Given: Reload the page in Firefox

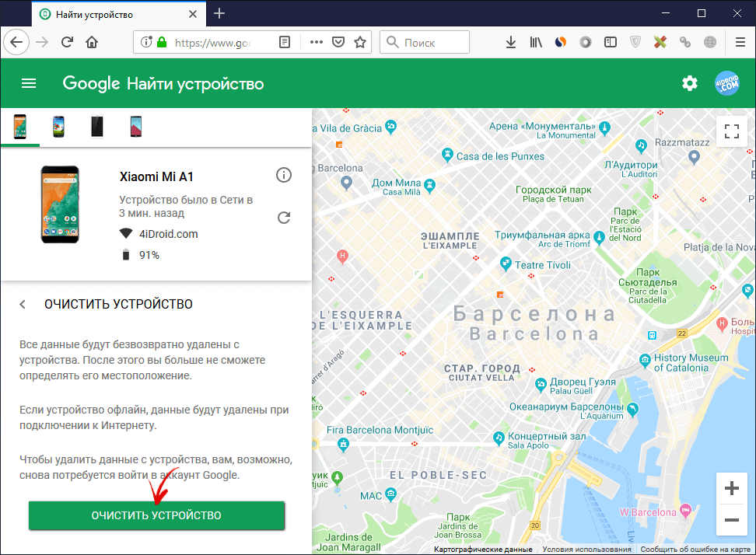Looking at the screenshot, I should pyautogui.click(x=67, y=42).
